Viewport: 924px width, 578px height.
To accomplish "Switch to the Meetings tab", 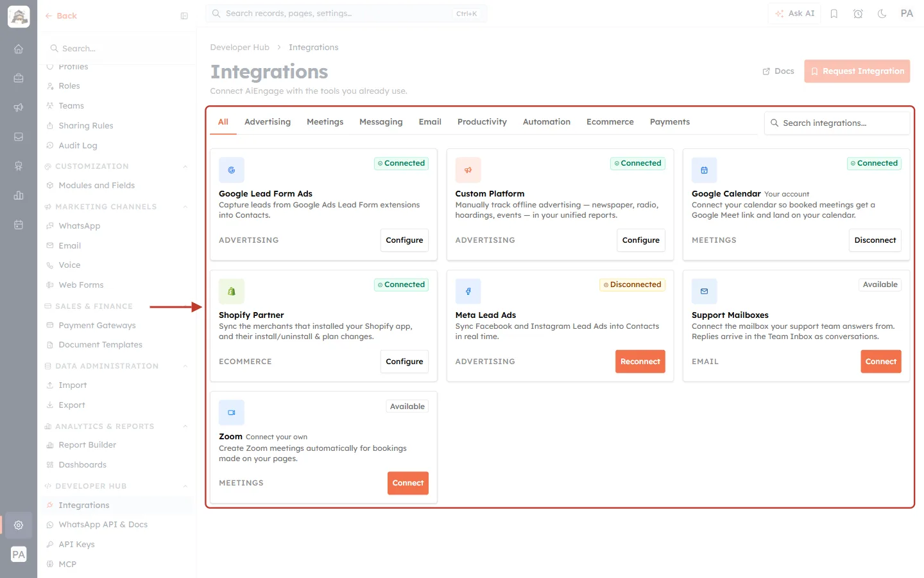I will pos(325,122).
